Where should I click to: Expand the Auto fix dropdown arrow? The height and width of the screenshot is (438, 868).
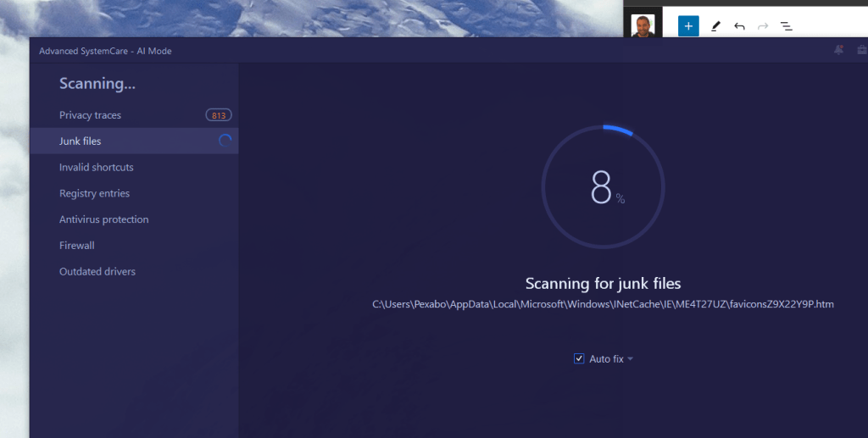630,358
